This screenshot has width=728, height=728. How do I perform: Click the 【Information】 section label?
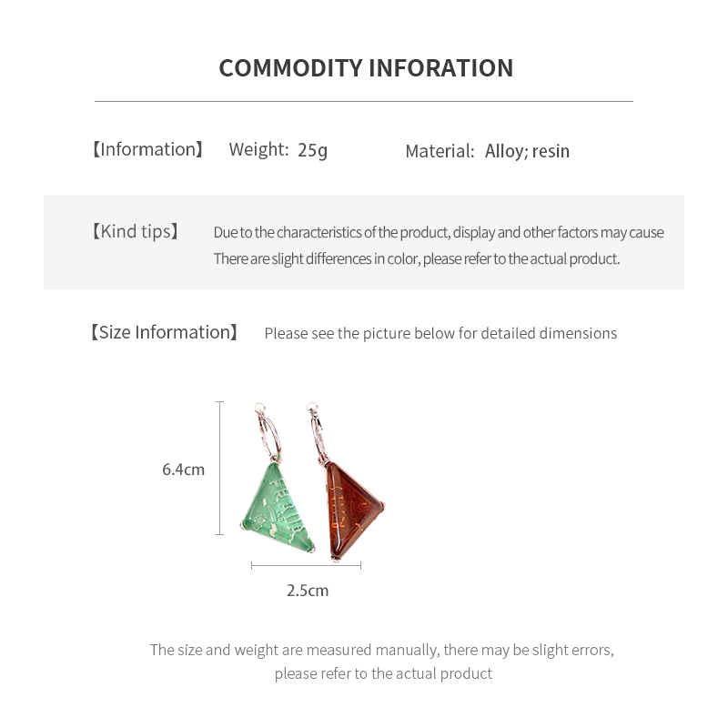point(147,149)
